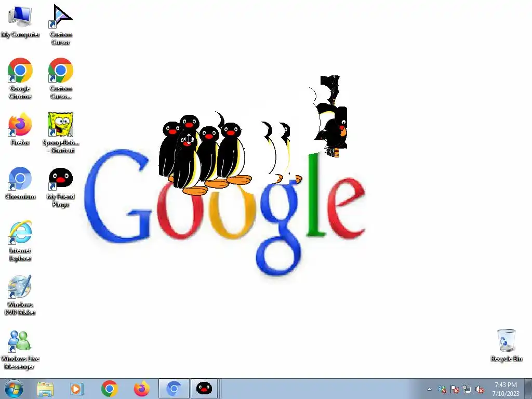The height and width of the screenshot is (399, 532).
Task: Open the network status tray icon
Action: pyautogui.click(x=467, y=390)
